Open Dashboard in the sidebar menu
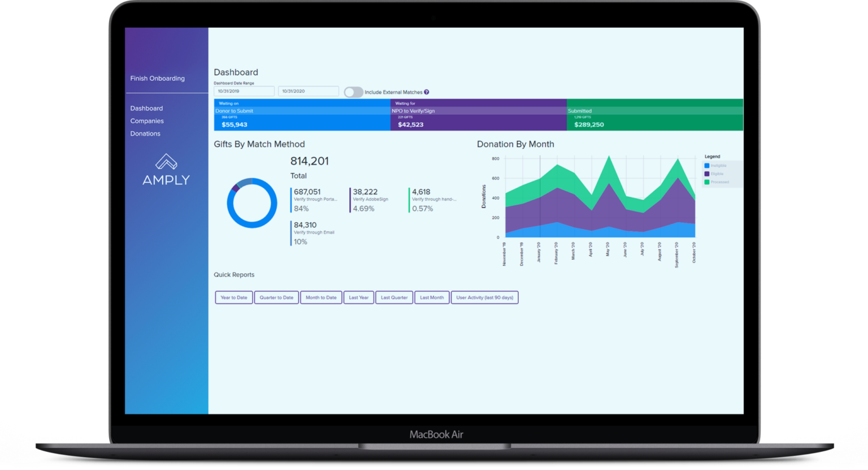 (146, 109)
